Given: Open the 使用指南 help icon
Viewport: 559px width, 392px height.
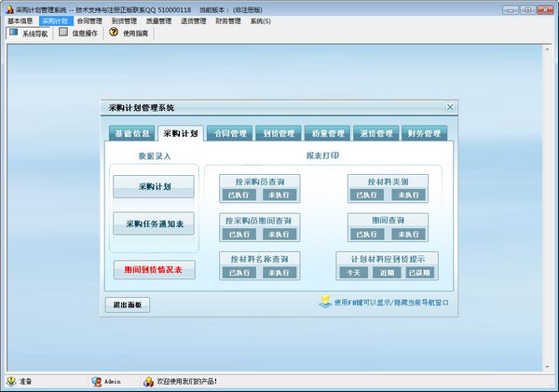Looking at the screenshot, I should (x=114, y=32).
